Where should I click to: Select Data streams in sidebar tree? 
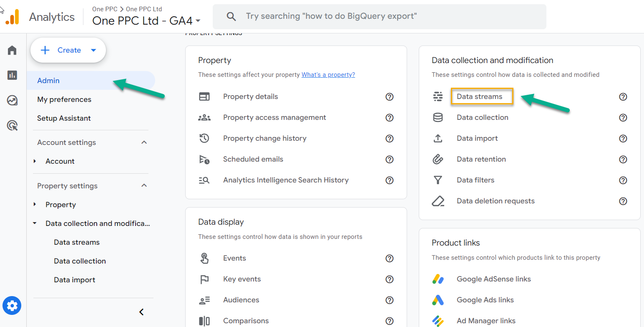[x=77, y=242]
